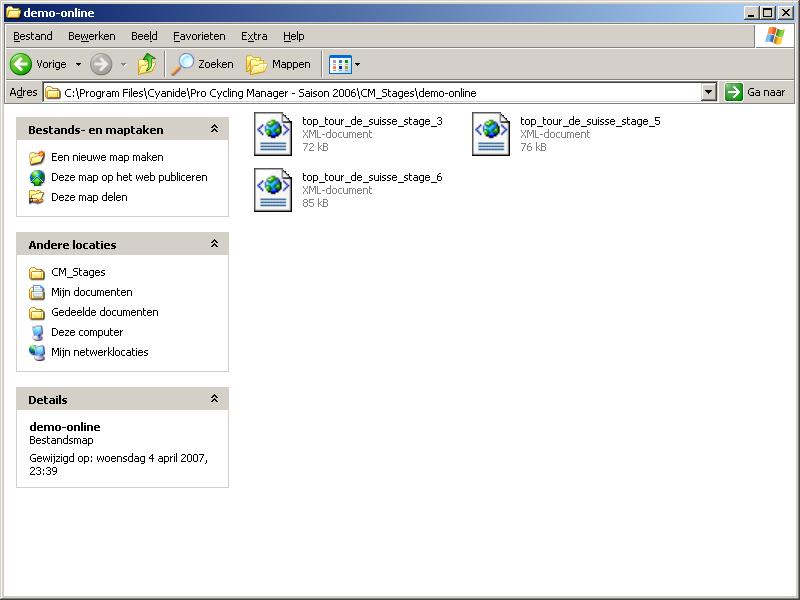Open the Bestand menu
800x600 pixels.
click(x=33, y=36)
